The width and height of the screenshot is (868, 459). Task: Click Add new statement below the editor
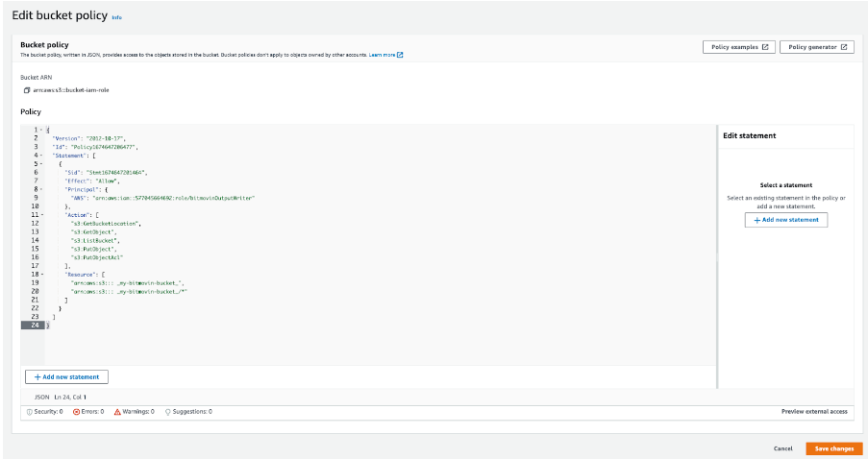(66, 377)
